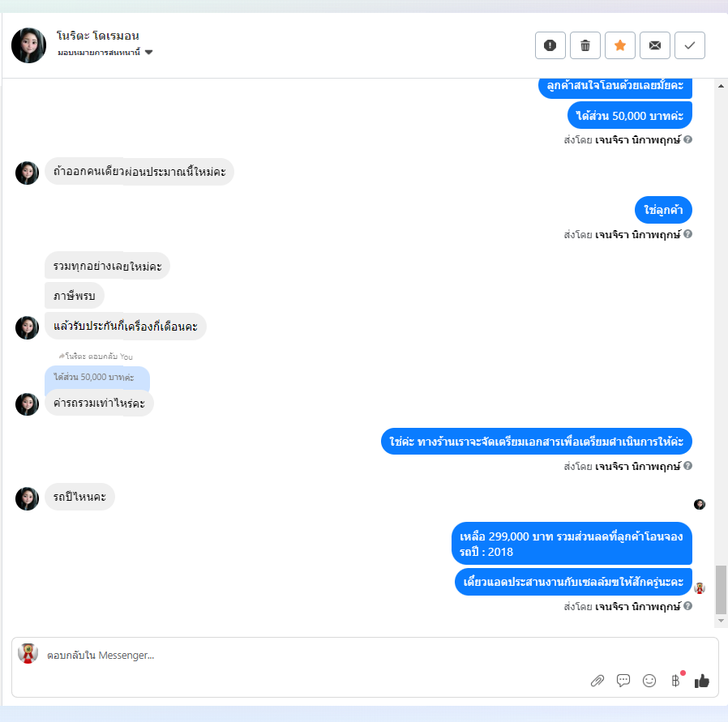Send a thumbs-up like
The width and height of the screenshot is (728, 722).
701,681
